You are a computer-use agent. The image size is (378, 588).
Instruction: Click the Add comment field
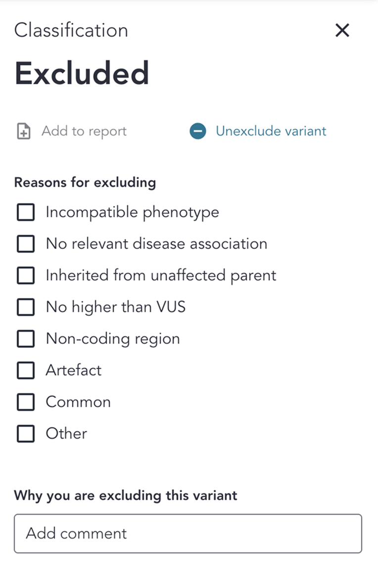click(x=188, y=534)
